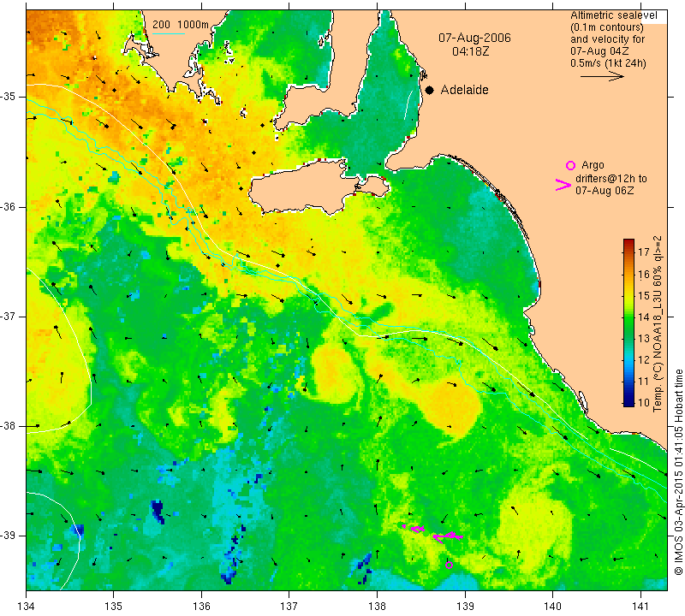Click the latitude label -35
685x616 pixels.
tap(9, 97)
